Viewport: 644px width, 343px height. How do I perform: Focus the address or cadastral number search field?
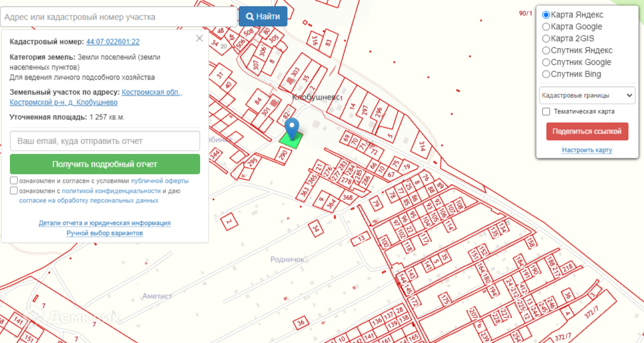(x=119, y=17)
